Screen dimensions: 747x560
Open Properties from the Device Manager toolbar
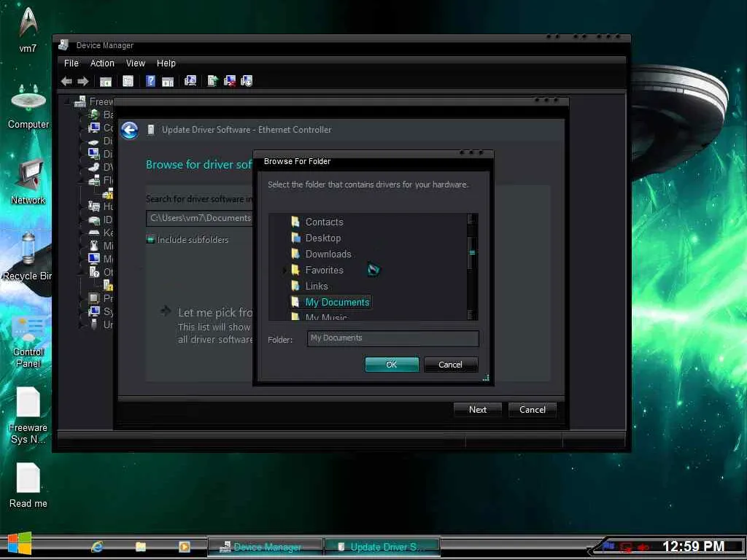coord(128,82)
